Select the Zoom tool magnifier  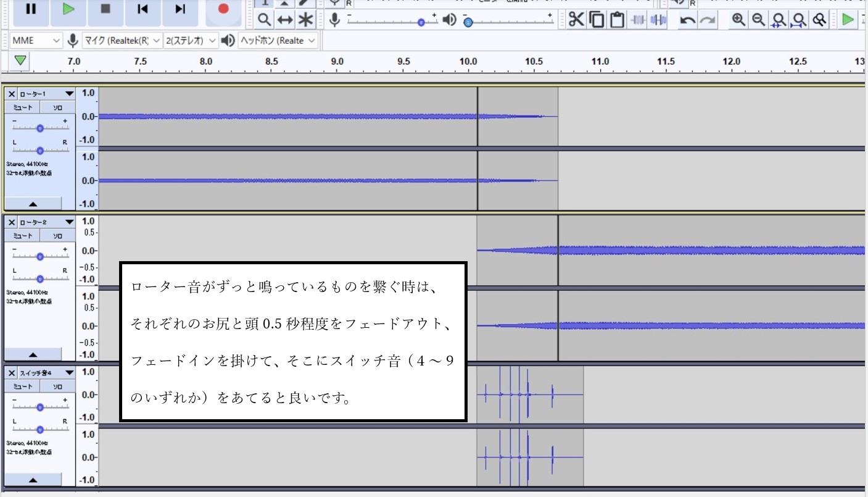pyautogui.click(x=264, y=20)
